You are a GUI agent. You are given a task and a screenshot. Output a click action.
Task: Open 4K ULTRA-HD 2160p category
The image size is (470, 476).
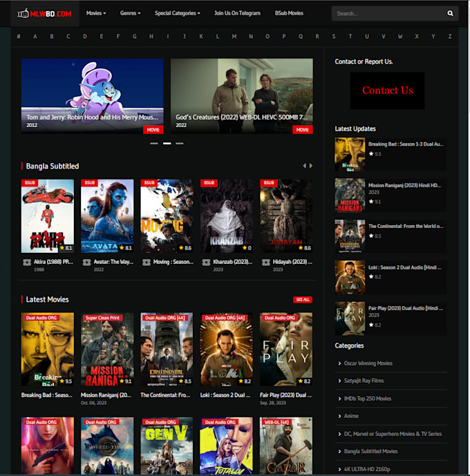coord(367,469)
